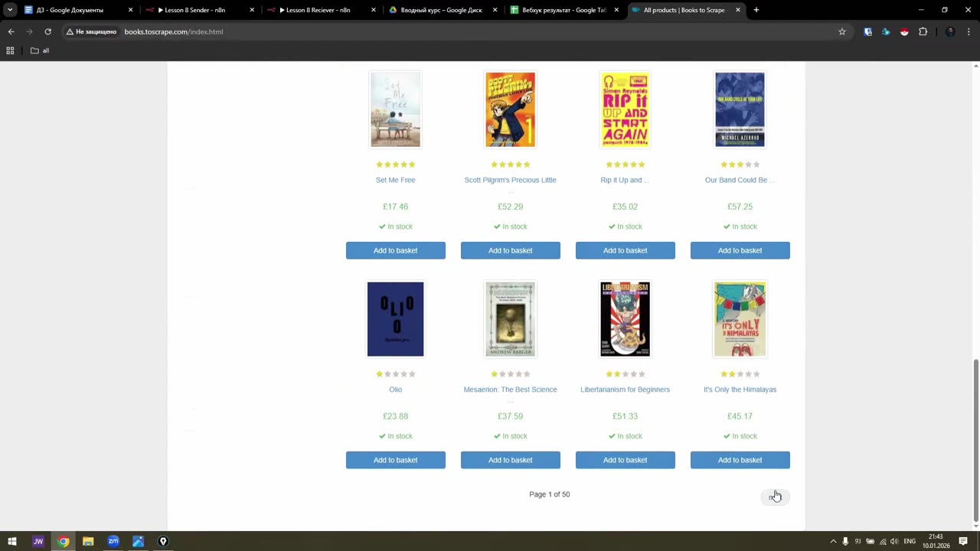Add Set Me Free to basket
The width and height of the screenshot is (980, 551).
[396, 250]
